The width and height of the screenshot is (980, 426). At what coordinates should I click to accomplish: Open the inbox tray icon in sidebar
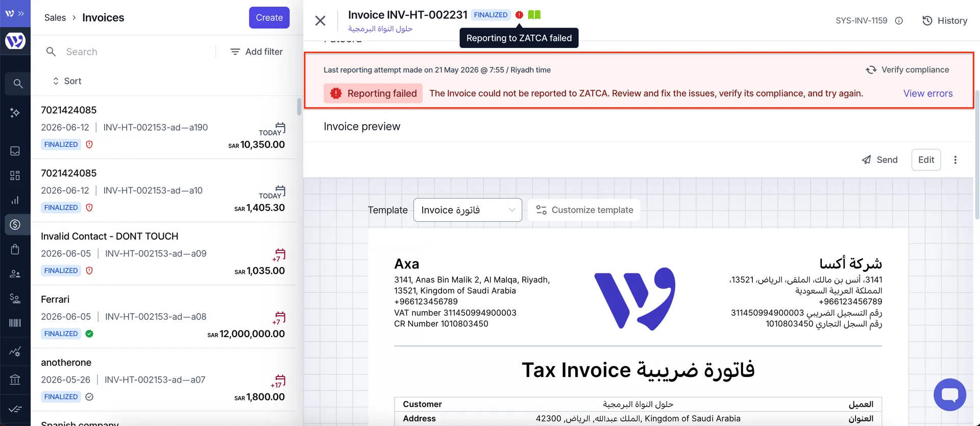pos(15,151)
